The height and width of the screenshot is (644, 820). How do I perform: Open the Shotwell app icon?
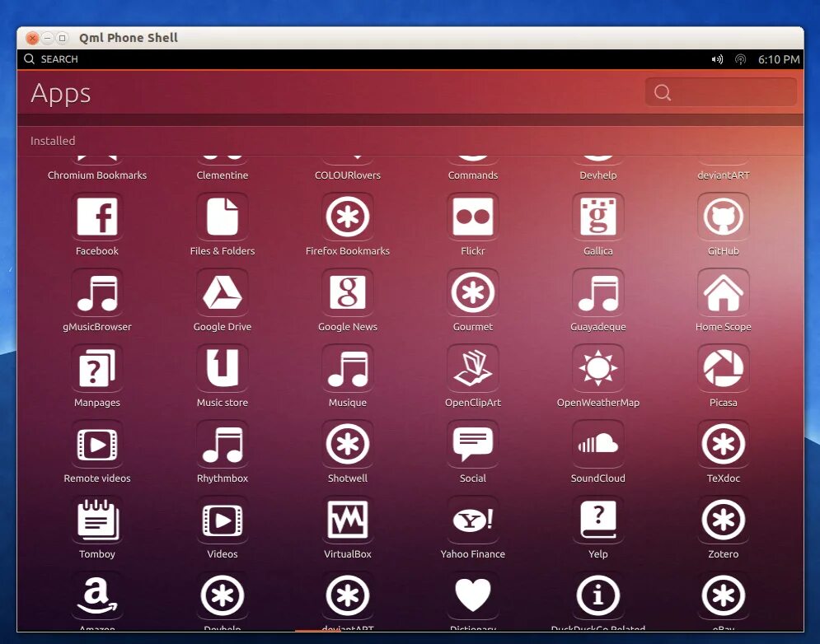click(x=347, y=444)
